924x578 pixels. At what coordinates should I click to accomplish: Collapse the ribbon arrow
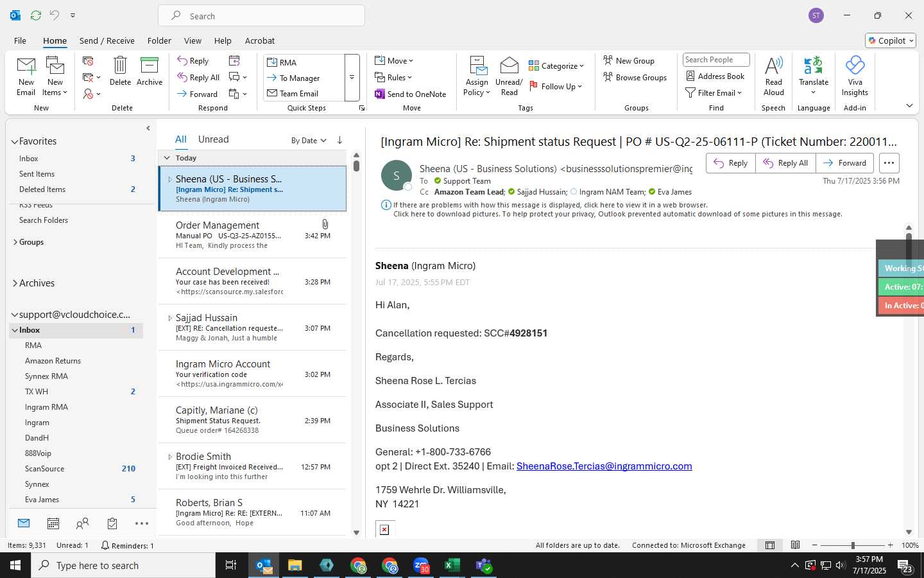pyautogui.click(x=909, y=106)
